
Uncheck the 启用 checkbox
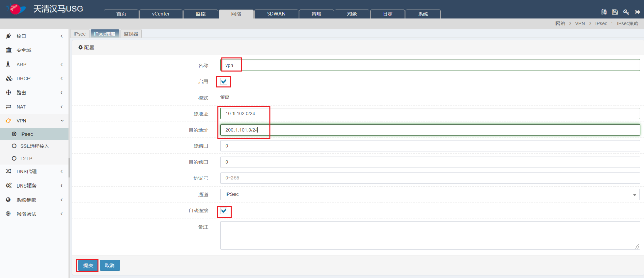point(224,81)
